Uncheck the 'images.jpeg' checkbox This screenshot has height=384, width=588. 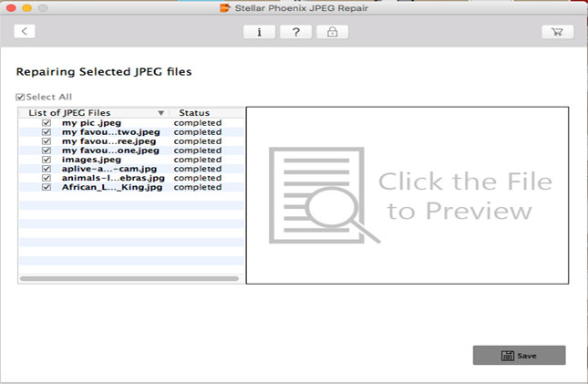pyautogui.click(x=46, y=160)
